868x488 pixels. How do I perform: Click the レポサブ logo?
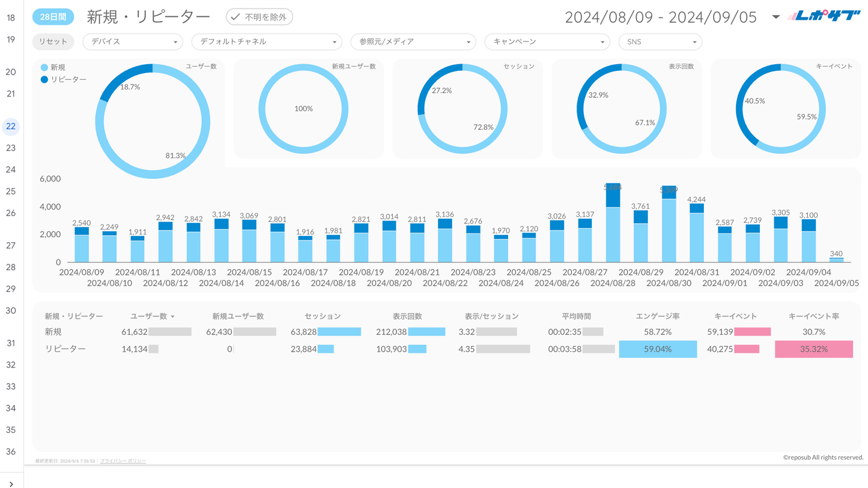coord(824,17)
